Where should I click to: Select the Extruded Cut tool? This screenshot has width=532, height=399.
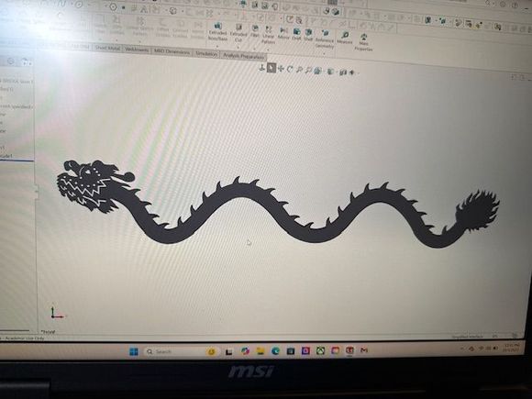(238, 33)
